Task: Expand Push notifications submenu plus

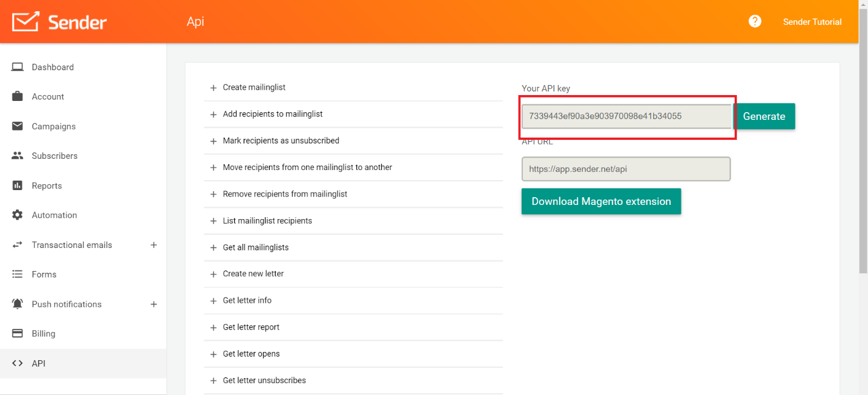Action: coord(153,303)
